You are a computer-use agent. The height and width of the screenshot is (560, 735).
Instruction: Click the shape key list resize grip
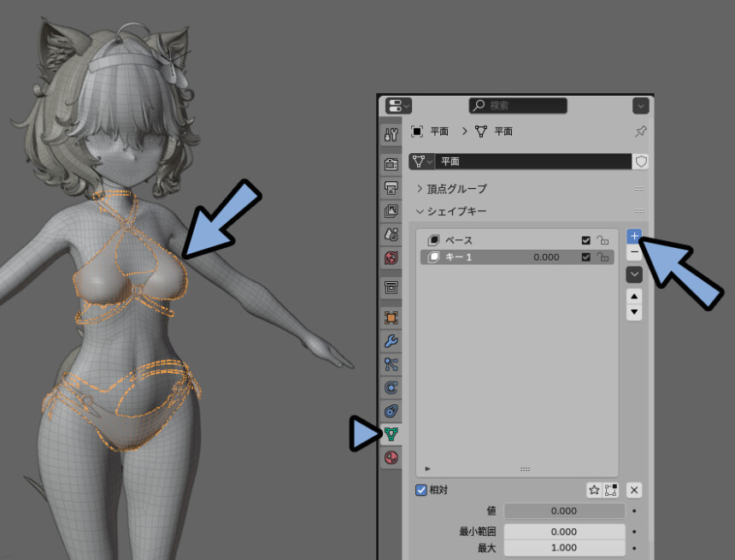[x=525, y=469]
